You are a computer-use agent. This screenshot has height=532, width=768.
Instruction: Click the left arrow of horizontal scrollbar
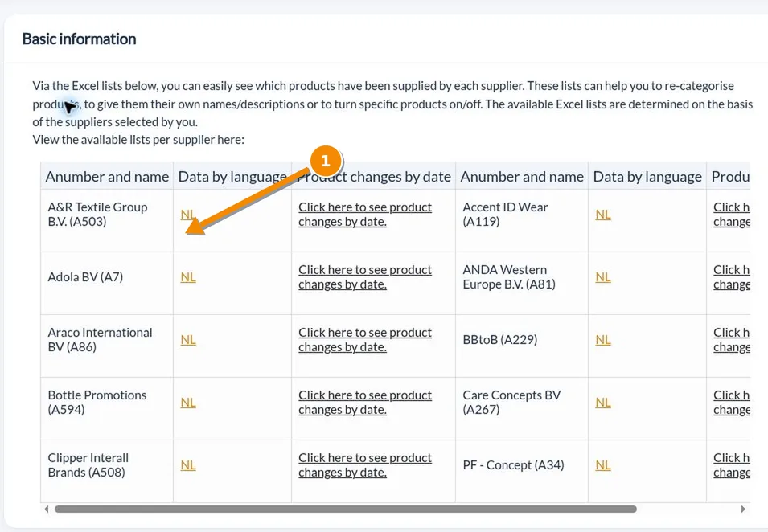(46, 509)
